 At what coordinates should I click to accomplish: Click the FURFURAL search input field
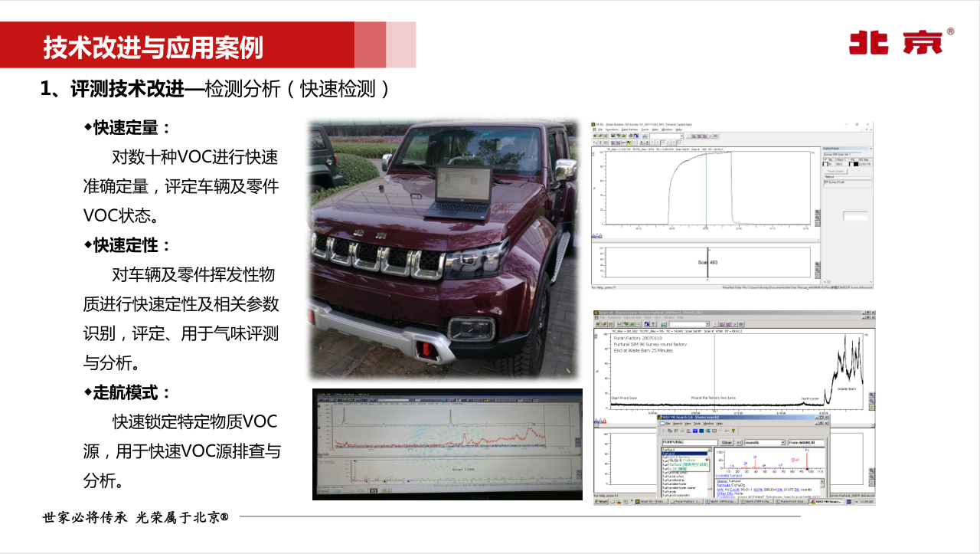(690, 443)
